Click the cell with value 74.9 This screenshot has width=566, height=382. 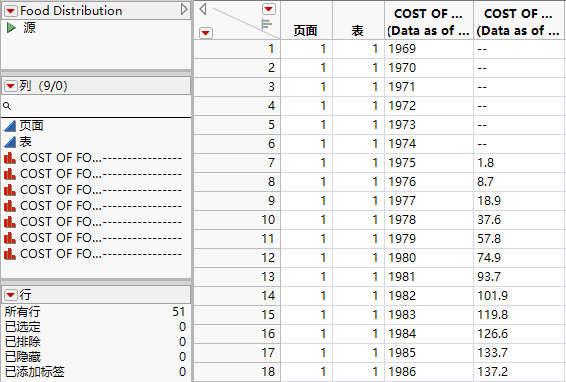519,258
